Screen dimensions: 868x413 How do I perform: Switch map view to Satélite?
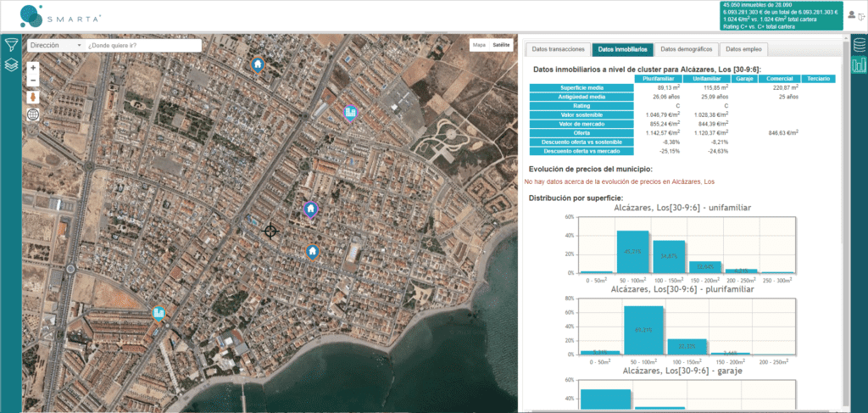pyautogui.click(x=502, y=45)
